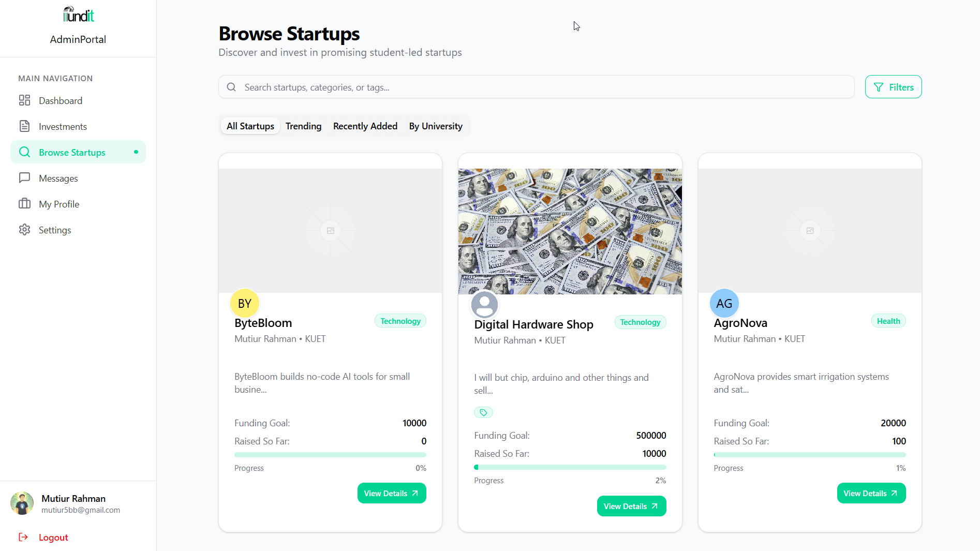This screenshot has height=551, width=980.
Task: Select the By University tab
Action: click(436, 126)
